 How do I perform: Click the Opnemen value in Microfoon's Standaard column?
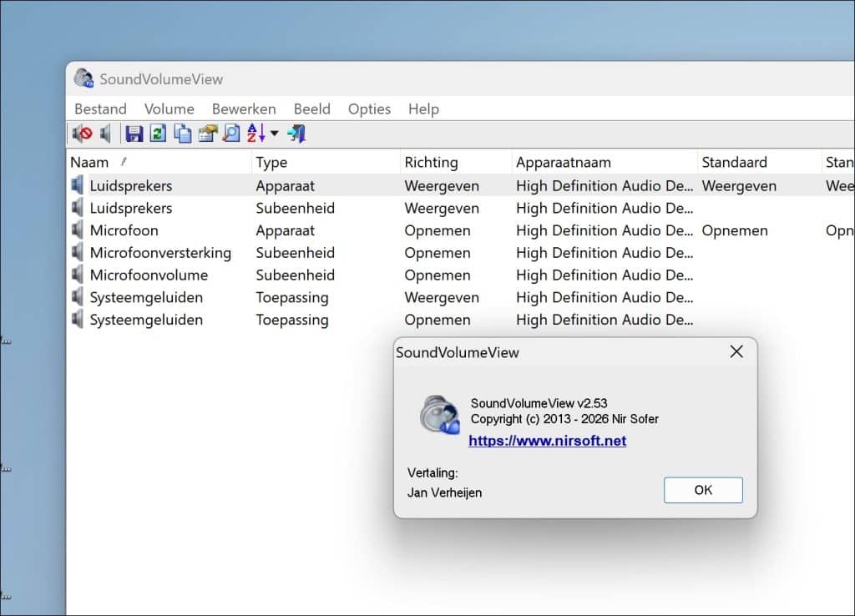click(735, 230)
